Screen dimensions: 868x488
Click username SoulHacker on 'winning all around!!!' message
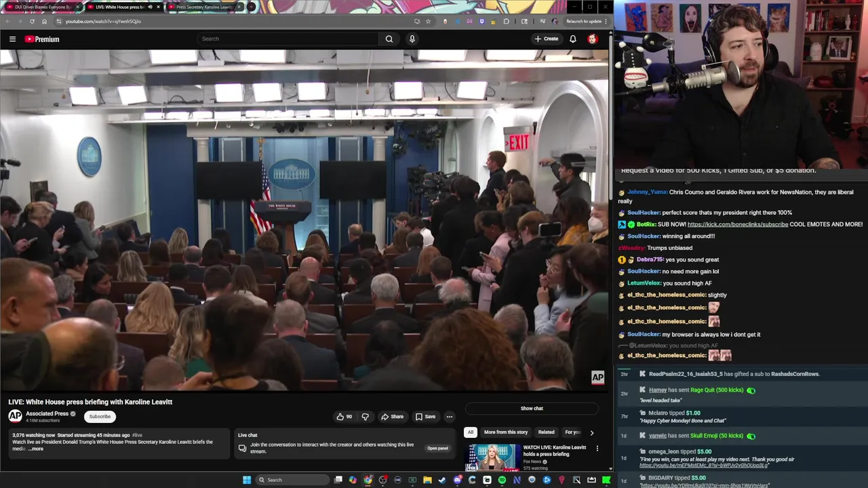pyautogui.click(x=644, y=236)
